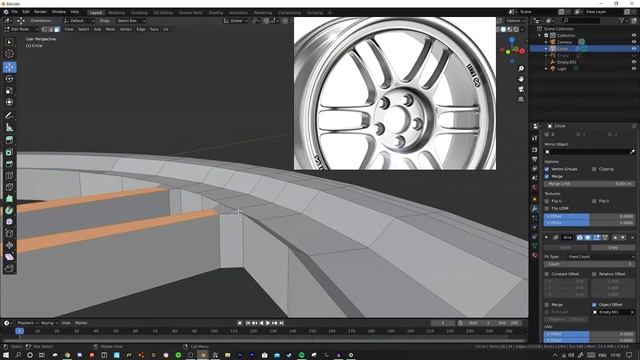The height and width of the screenshot is (360, 640).
Task: Open the Options dropdown in viewport header
Action: click(516, 20)
